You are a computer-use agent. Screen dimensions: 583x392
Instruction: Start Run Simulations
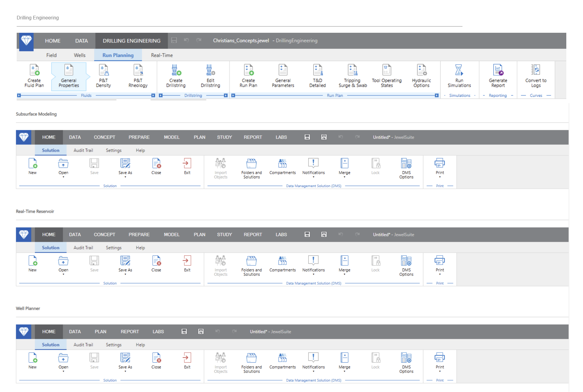(459, 76)
